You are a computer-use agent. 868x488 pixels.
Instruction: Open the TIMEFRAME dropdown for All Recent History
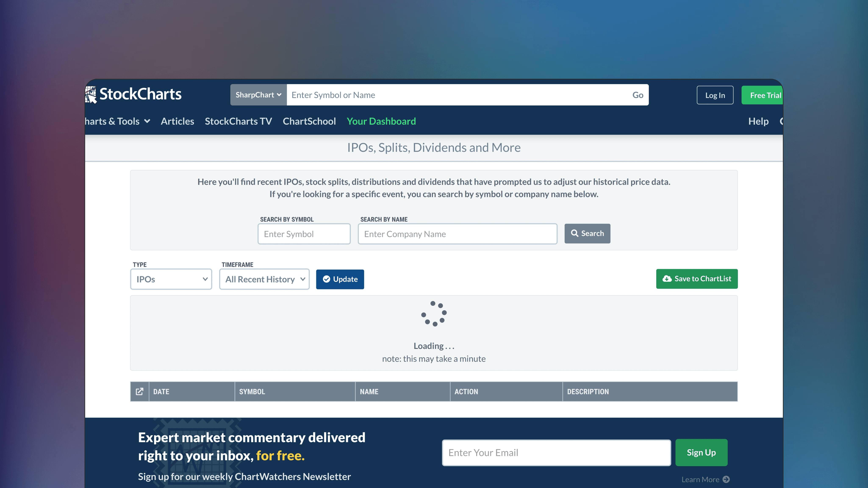pyautogui.click(x=264, y=279)
